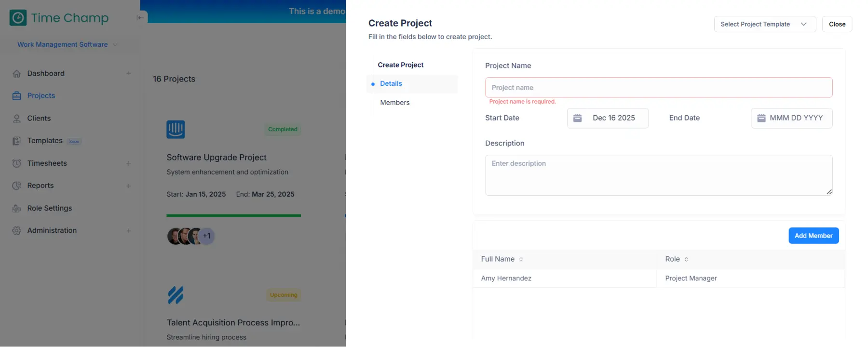Open the Work Management Software dropdown
This screenshot has width=868, height=347.
point(68,44)
